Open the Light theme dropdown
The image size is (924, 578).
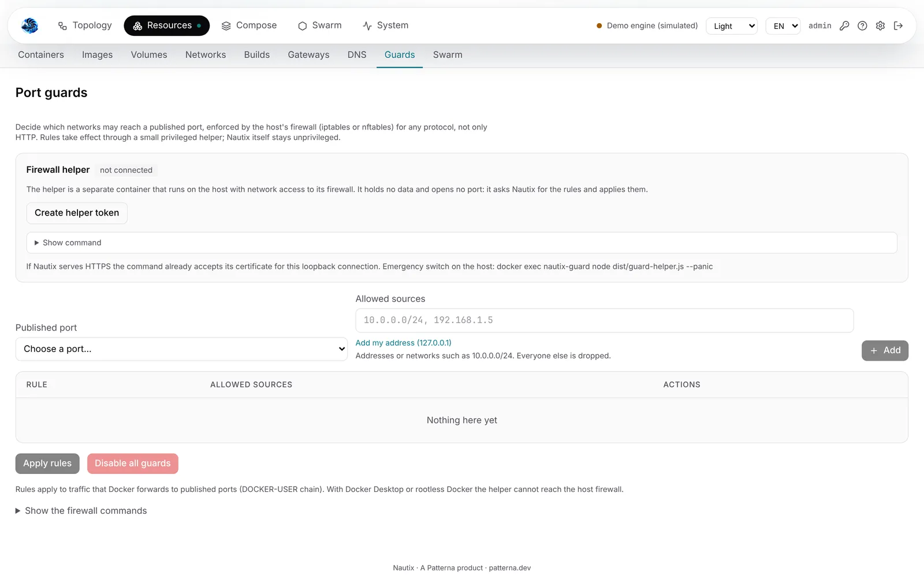tap(732, 26)
